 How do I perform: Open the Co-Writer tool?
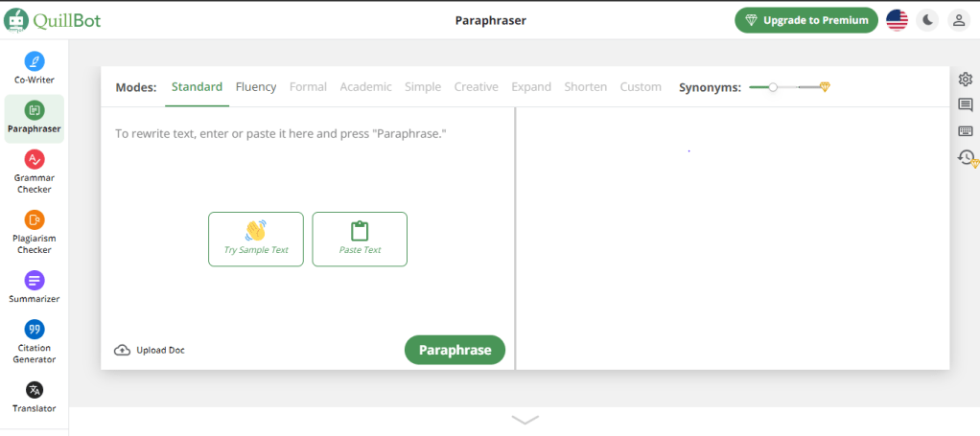coord(34,68)
